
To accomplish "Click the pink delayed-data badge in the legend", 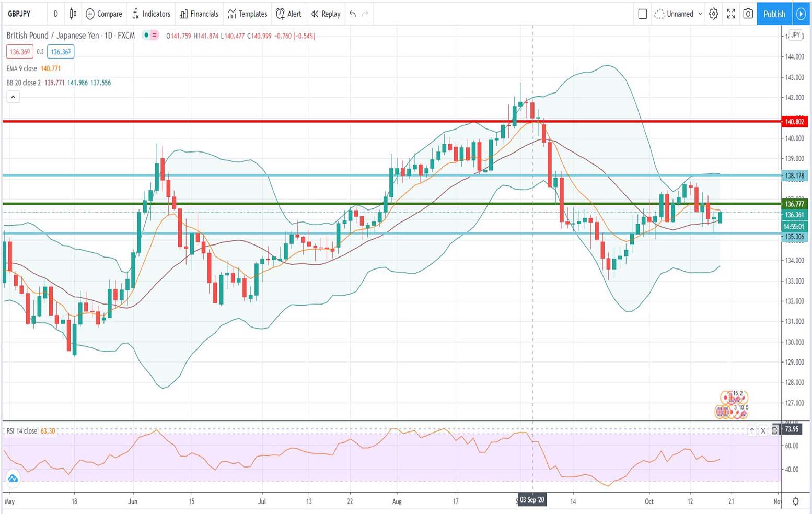I will click(x=155, y=36).
